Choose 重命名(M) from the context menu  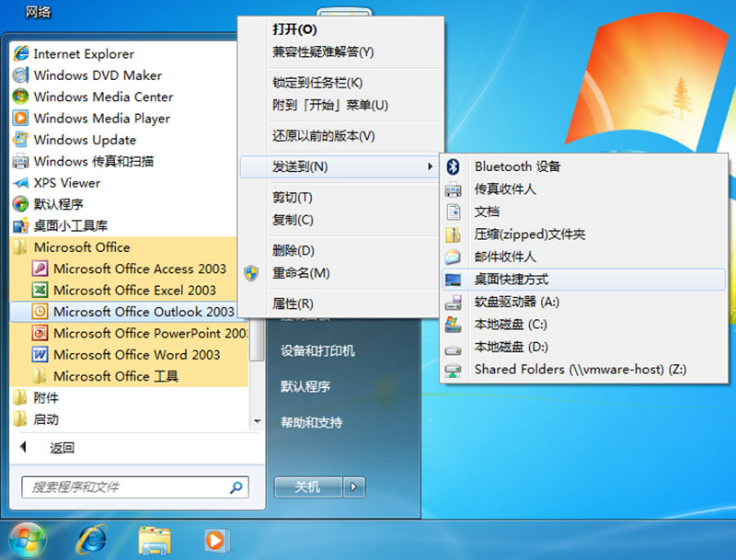341,273
